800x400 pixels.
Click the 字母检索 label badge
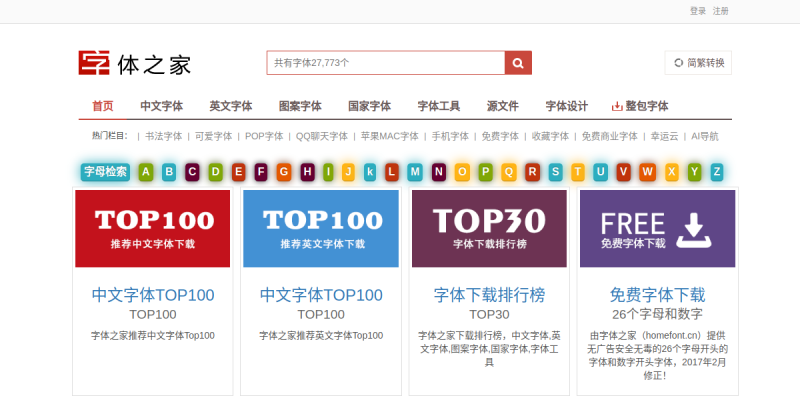coord(105,172)
